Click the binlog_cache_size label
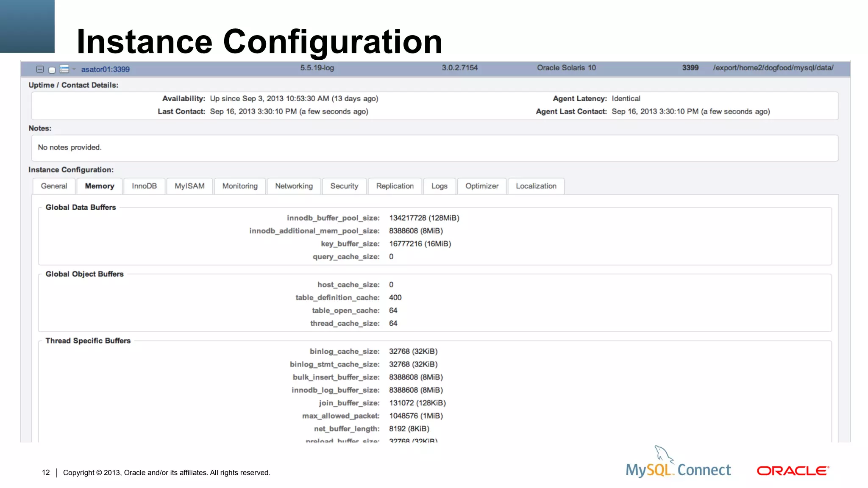868x488 pixels. [345, 352]
